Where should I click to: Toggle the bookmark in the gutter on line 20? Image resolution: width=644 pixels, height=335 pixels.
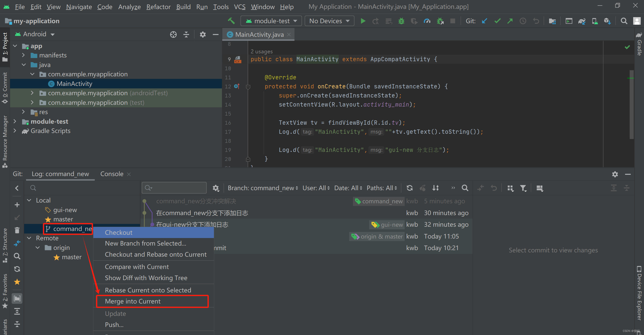248,159
